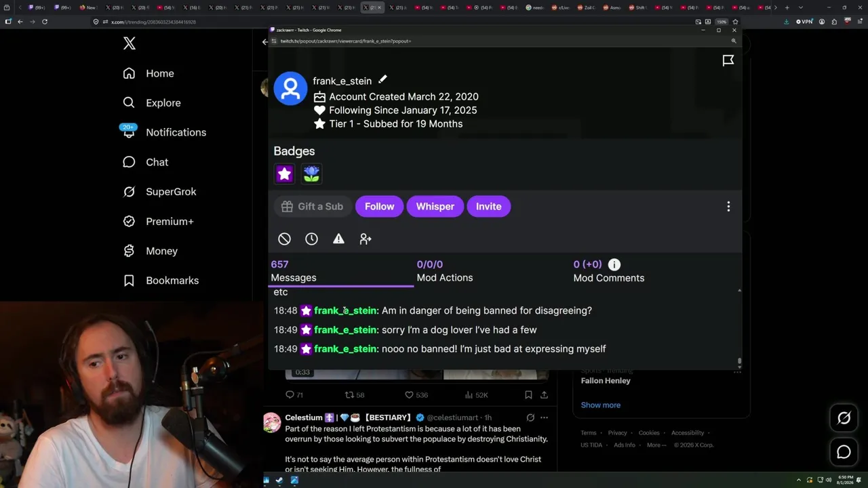The height and width of the screenshot is (488, 868).
Task: Follow frank_e_stein
Action: 379,206
